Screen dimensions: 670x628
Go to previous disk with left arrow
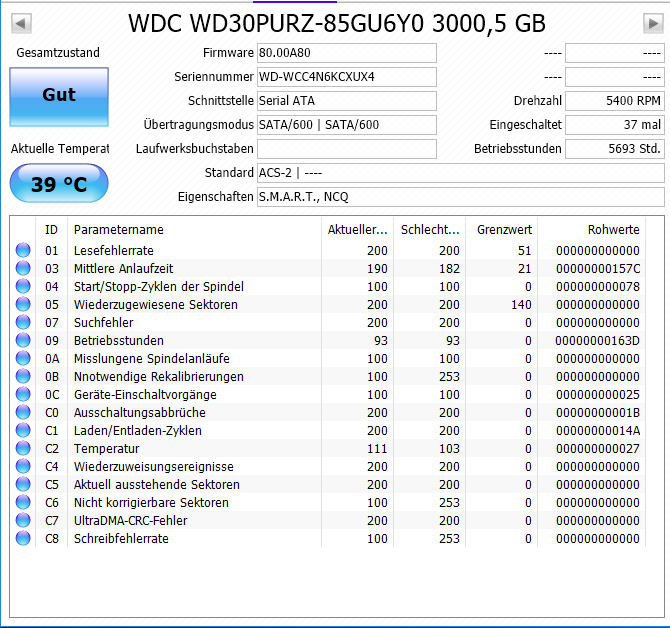[x=21, y=23]
